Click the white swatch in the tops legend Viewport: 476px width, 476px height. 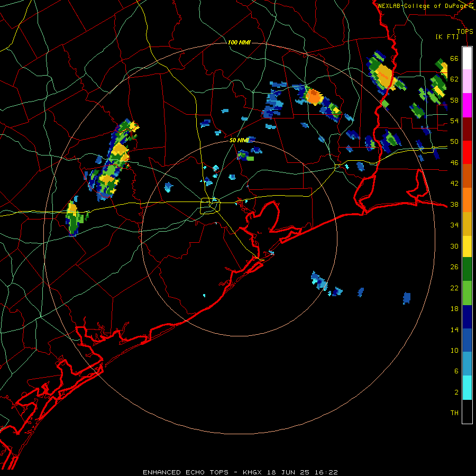(467, 58)
